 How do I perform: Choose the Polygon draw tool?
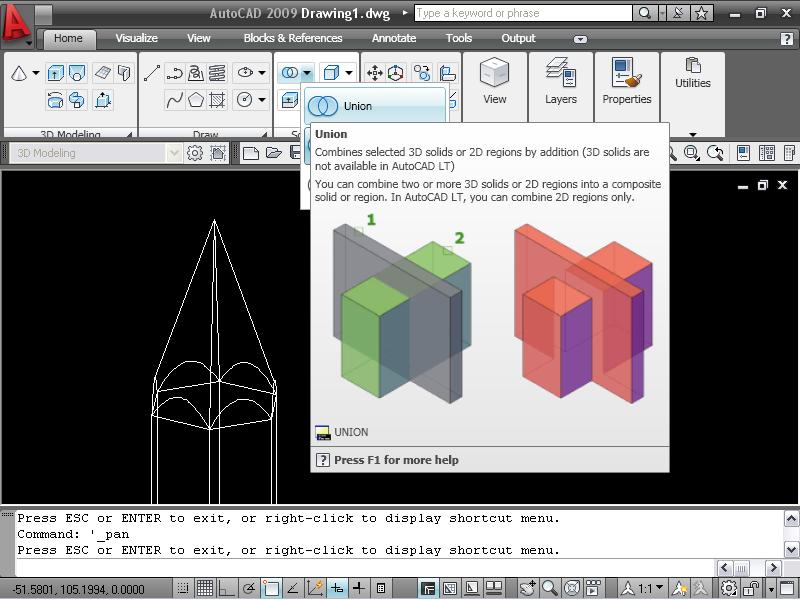click(x=196, y=99)
